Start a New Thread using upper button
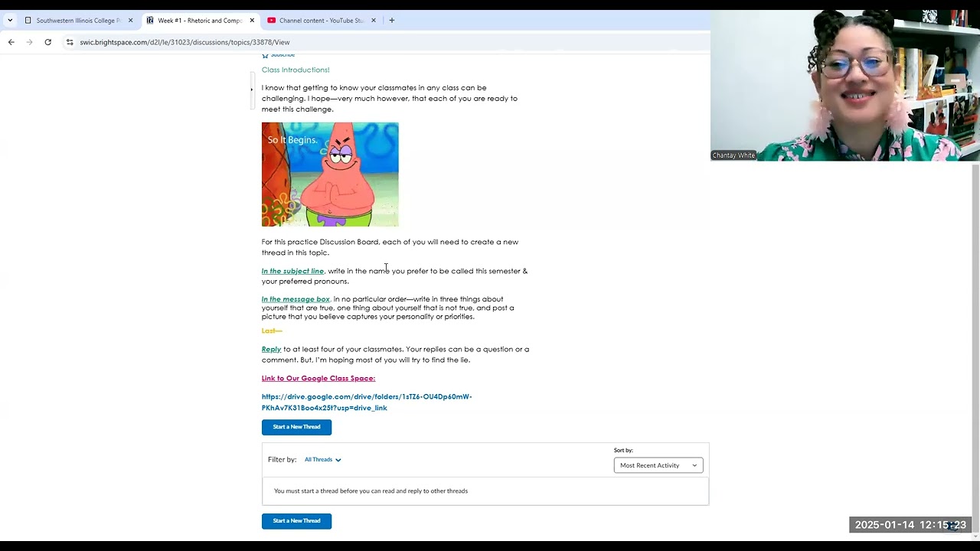980x551 pixels. pyautogui.click(x=296, y=427)
